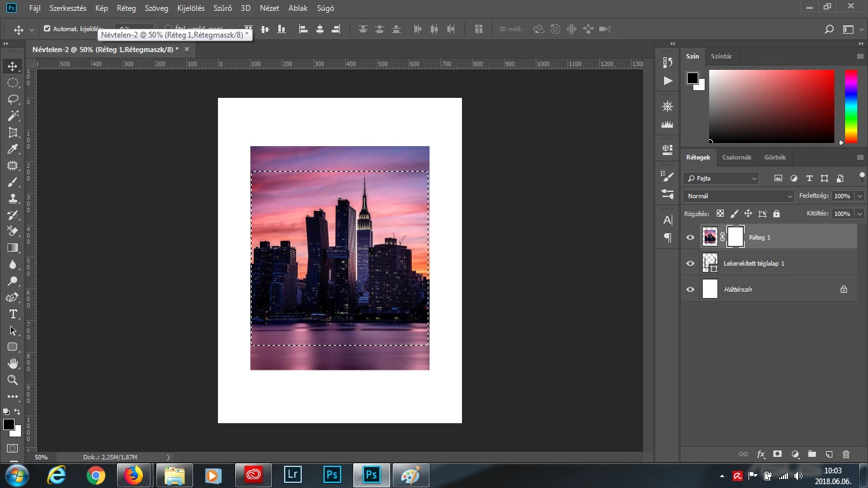Open the Szín panel options menu
The image size is (868, 488).
(860, 56)
